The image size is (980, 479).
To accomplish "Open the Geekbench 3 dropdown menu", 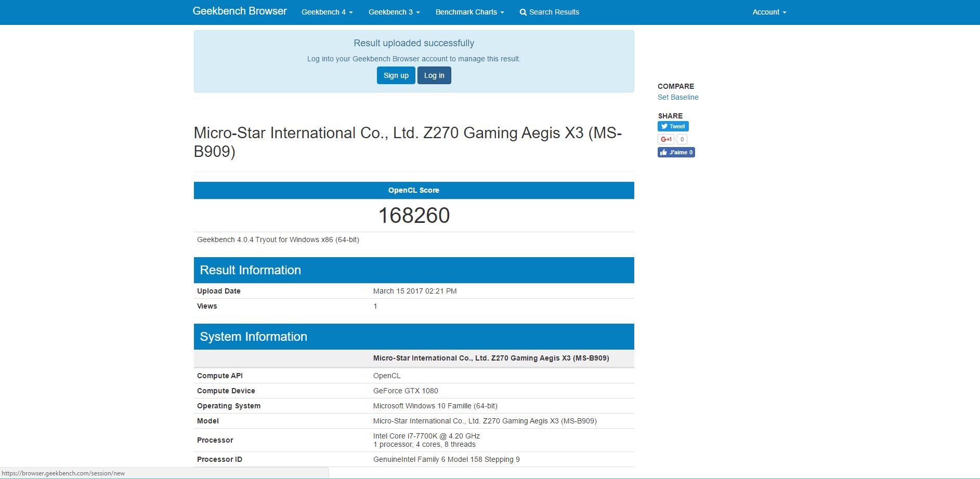I will (394, 12).
